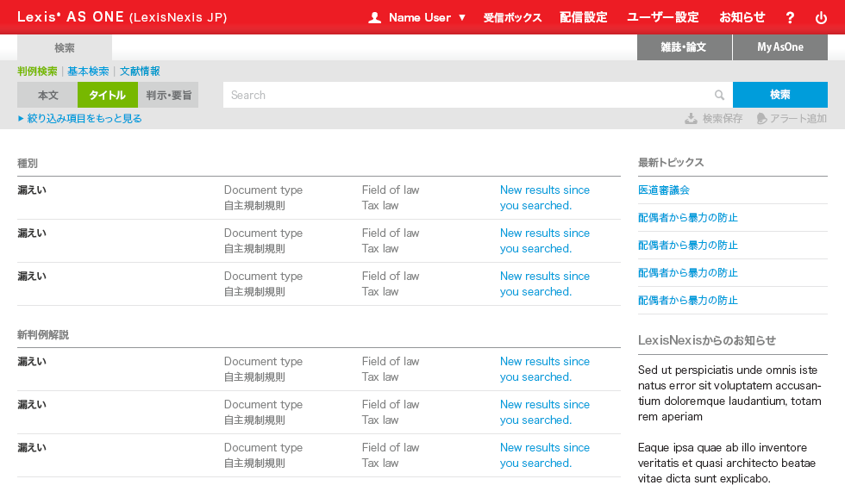
Task: Expand 絞り込み項目をもっと見る
Action: click(x=79, y=119)
